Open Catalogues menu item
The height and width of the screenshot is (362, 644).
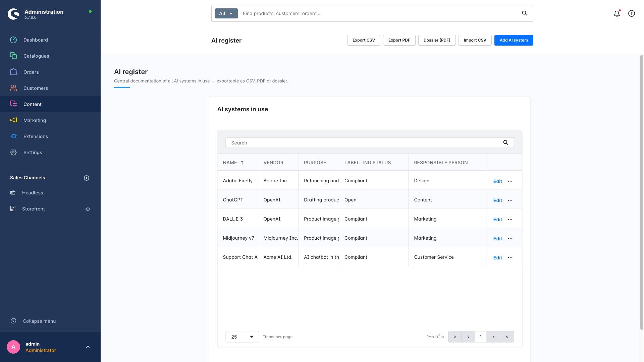click(x=50, y=56)
